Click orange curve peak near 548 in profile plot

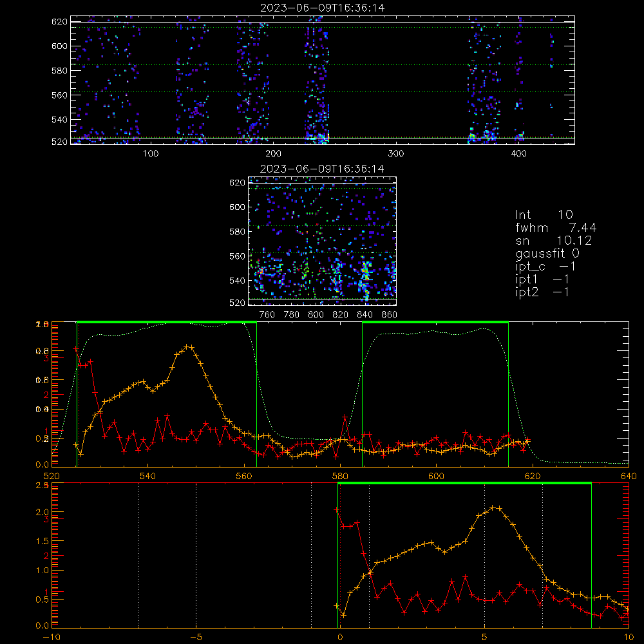coord(188,346)
